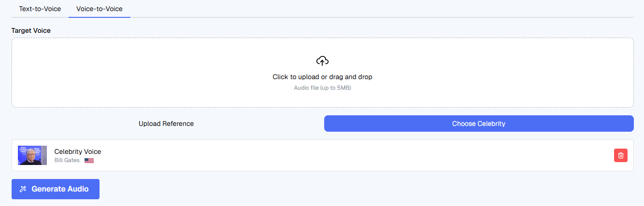The width and height of the screenshot is (644, 206).
Task: Select the Choose Celebrity option
Action: pos(479,124)
